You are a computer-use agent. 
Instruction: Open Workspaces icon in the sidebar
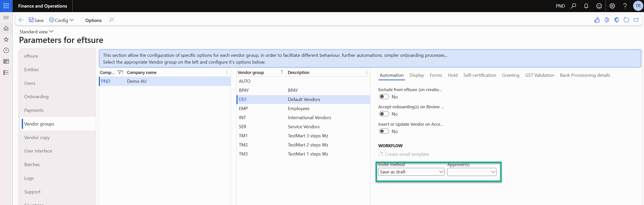coord(6,61)
